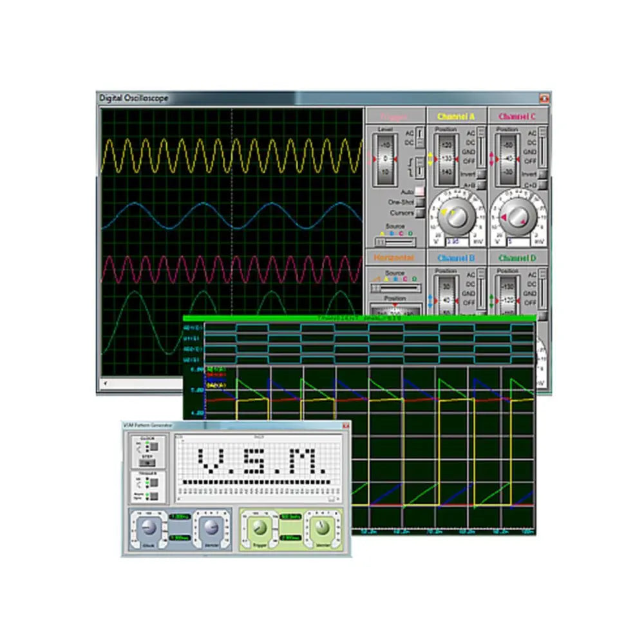Toggle the Cursors button
Screen dimensions: 644x644
coord(420,213)
